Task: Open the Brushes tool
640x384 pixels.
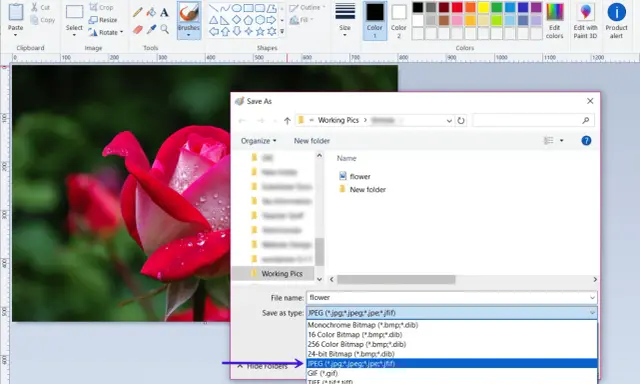Action: [x=189, y=20]
